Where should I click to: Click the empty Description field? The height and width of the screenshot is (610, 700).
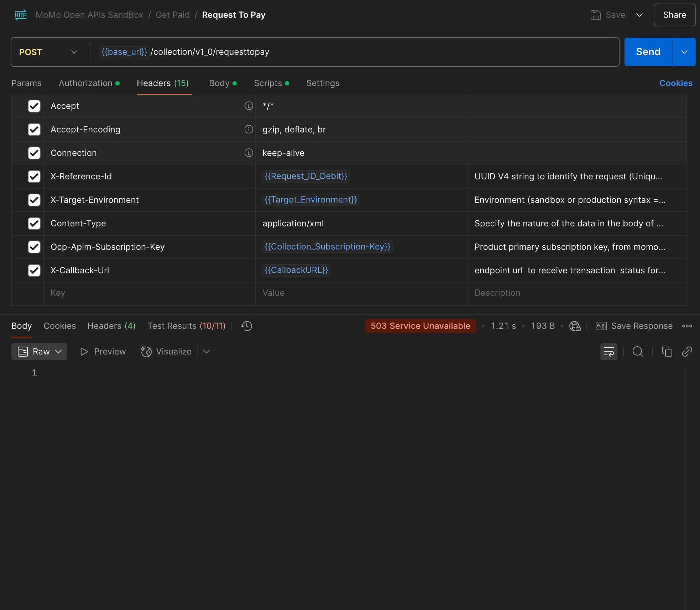[577, 293]
